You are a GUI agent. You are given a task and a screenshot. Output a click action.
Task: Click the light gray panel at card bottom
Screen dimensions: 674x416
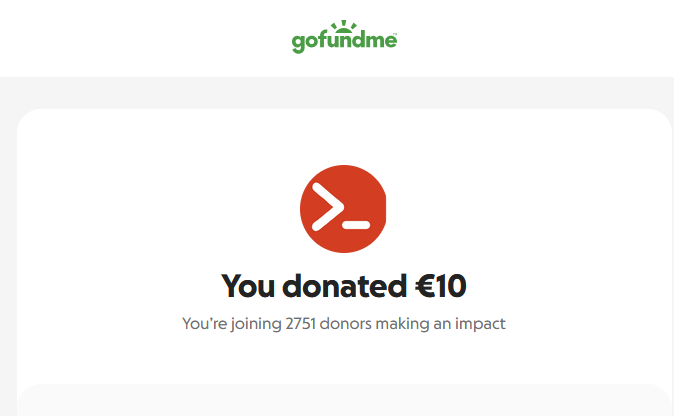[344, 400]
